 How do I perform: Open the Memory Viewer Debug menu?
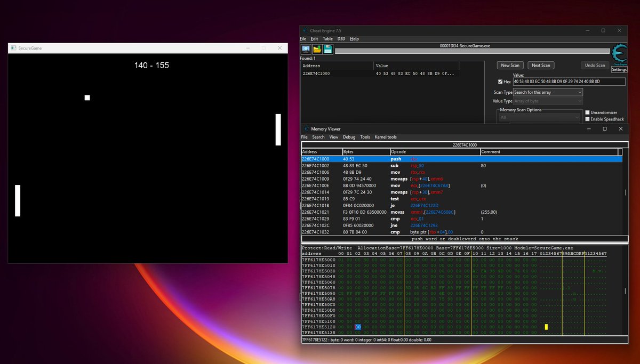tap(349, 137)
